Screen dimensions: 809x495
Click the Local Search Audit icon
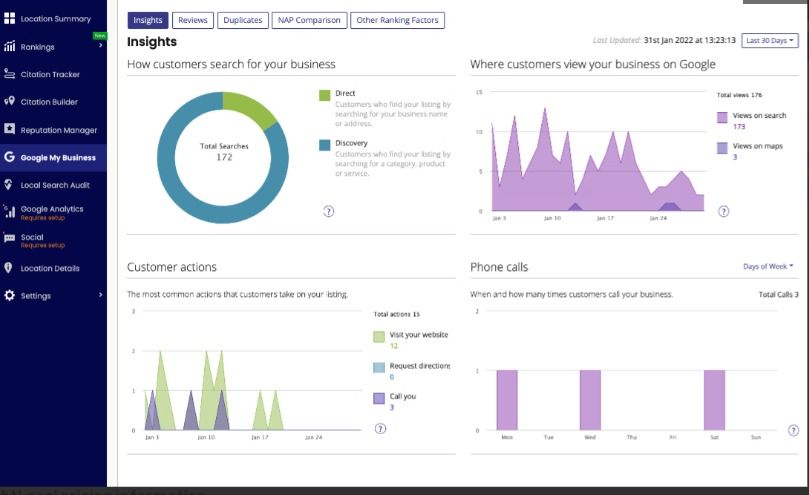[x=8, y=184]
